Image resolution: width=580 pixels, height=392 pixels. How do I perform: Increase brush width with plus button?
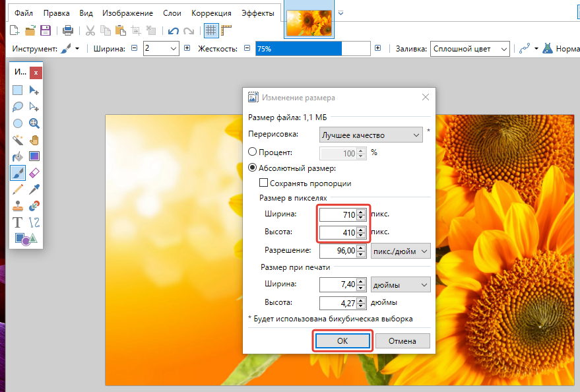coord(187,48)
